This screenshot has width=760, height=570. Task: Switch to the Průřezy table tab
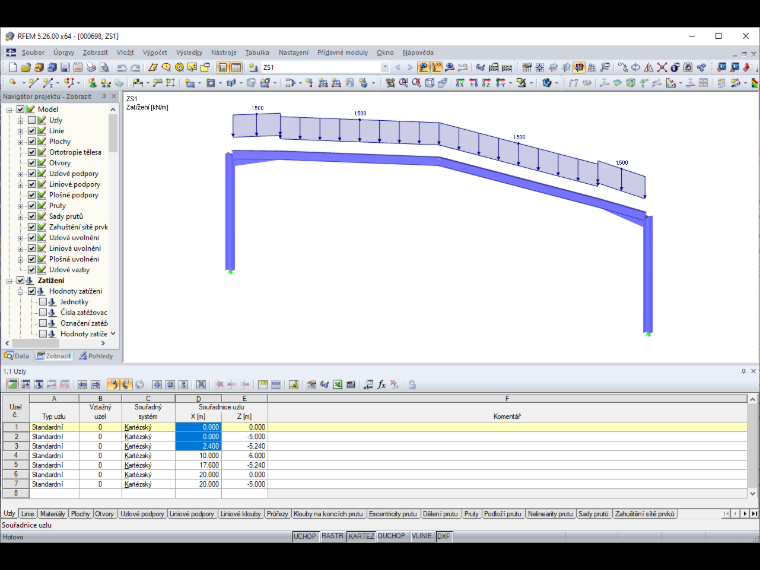pyautogui.click(x=277, y=514)
